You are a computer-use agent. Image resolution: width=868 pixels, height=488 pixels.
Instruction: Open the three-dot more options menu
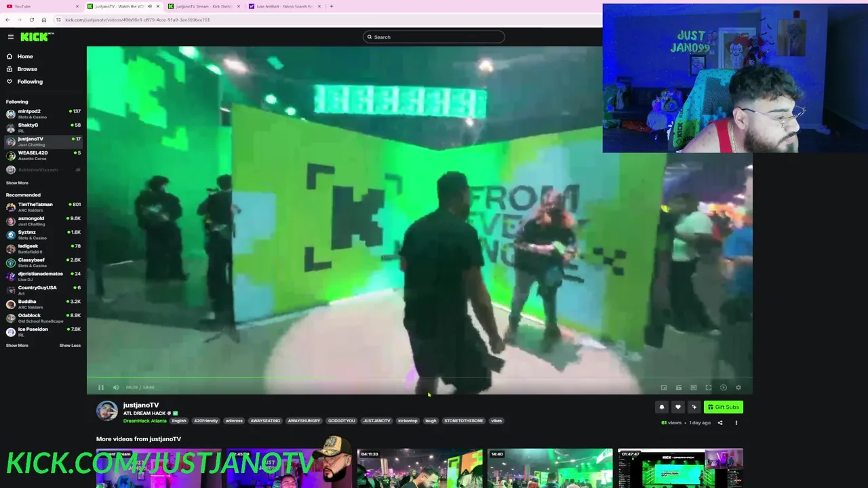tap(736, 423)
